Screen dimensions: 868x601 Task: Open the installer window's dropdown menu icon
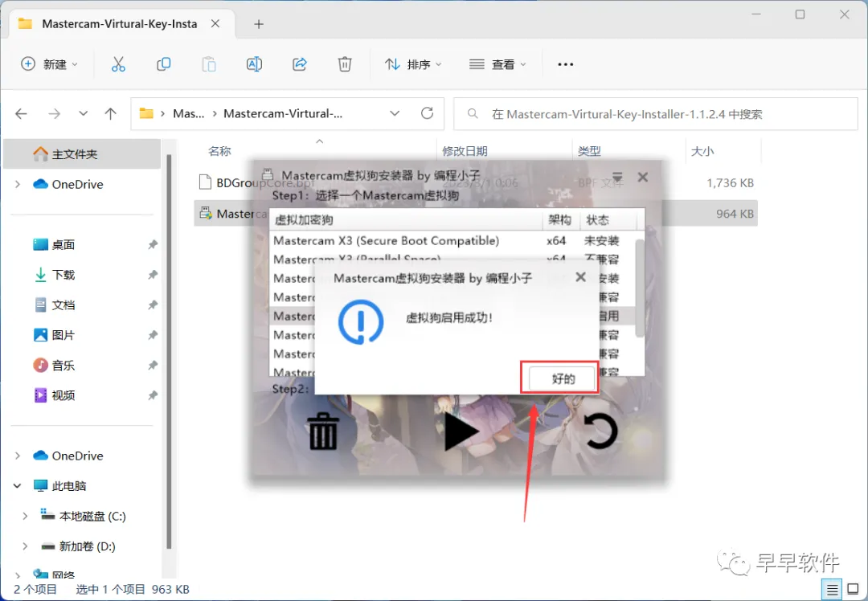pos(617,177)
